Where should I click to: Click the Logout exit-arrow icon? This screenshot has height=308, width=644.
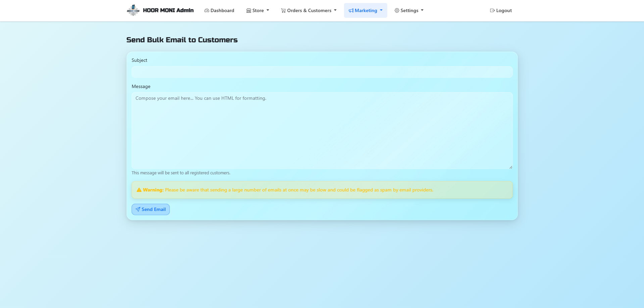(x=492, y=10)
